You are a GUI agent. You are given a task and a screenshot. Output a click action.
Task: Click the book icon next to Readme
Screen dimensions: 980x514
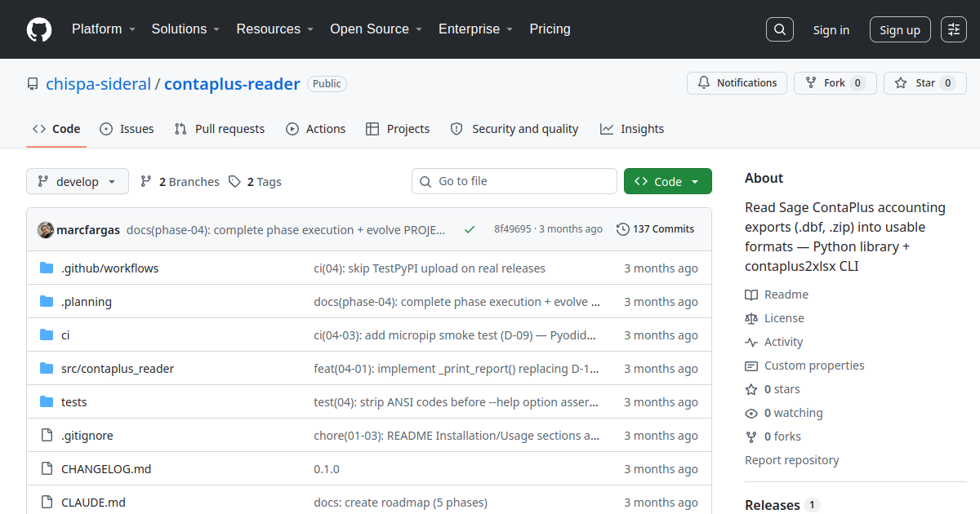pos(751,295)
